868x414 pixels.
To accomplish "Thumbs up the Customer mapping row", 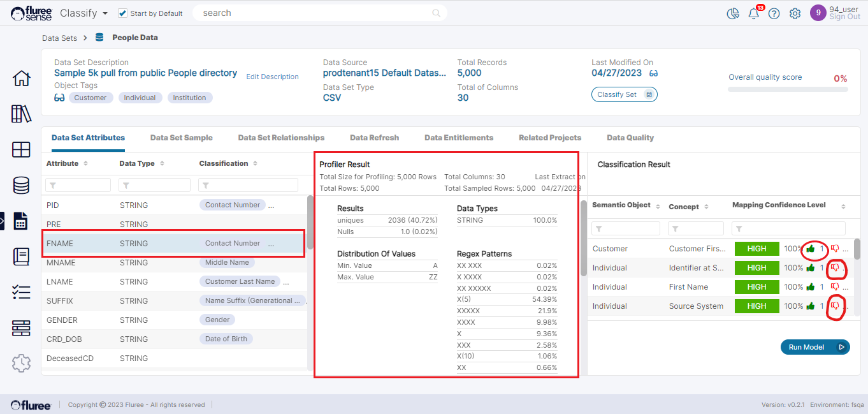I will (x=811, y=249).
